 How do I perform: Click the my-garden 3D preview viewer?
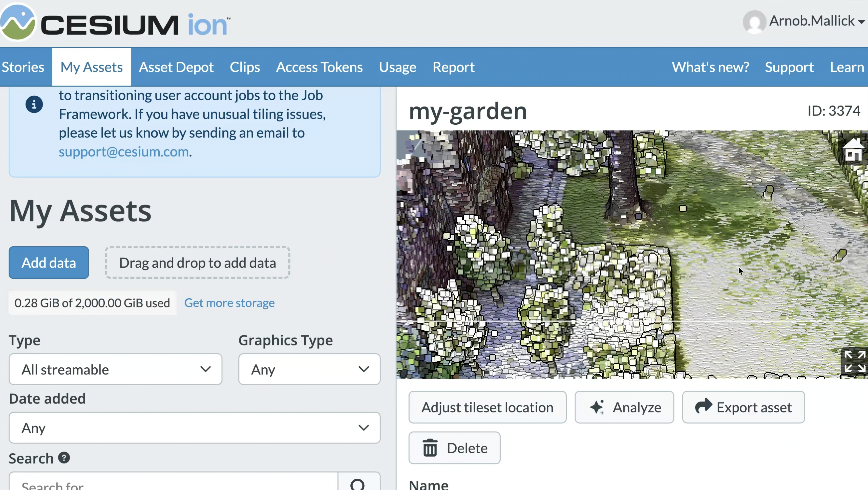[632, 255]
